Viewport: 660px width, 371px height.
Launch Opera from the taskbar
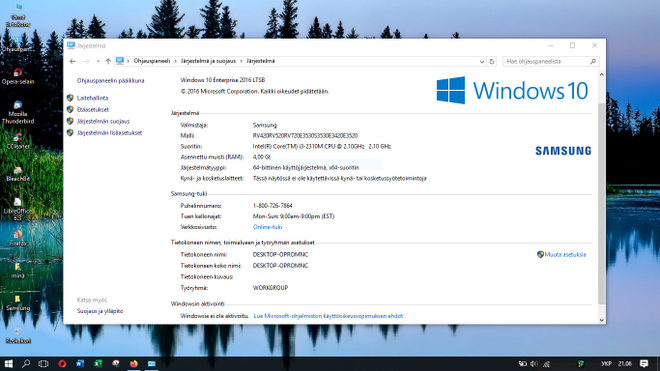click(62, 363)
